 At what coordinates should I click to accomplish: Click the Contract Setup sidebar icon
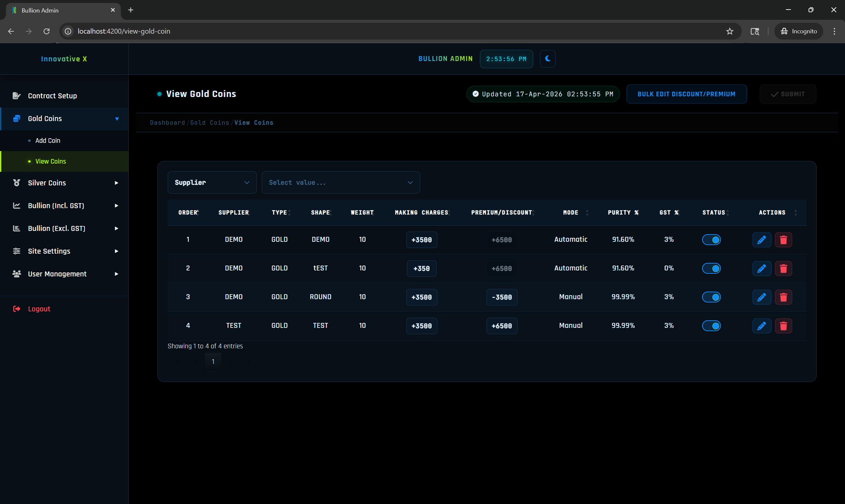tap(16, 96)
